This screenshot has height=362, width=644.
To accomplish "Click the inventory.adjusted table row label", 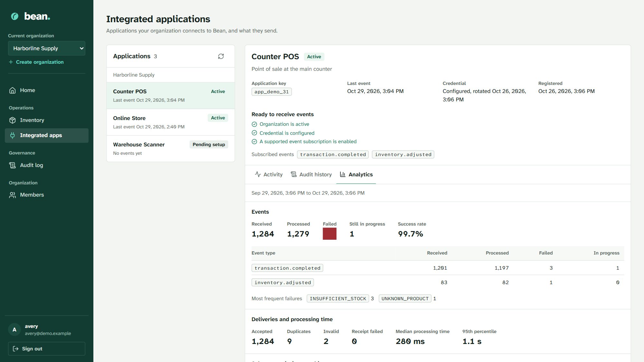I will (x=283, y=283).
